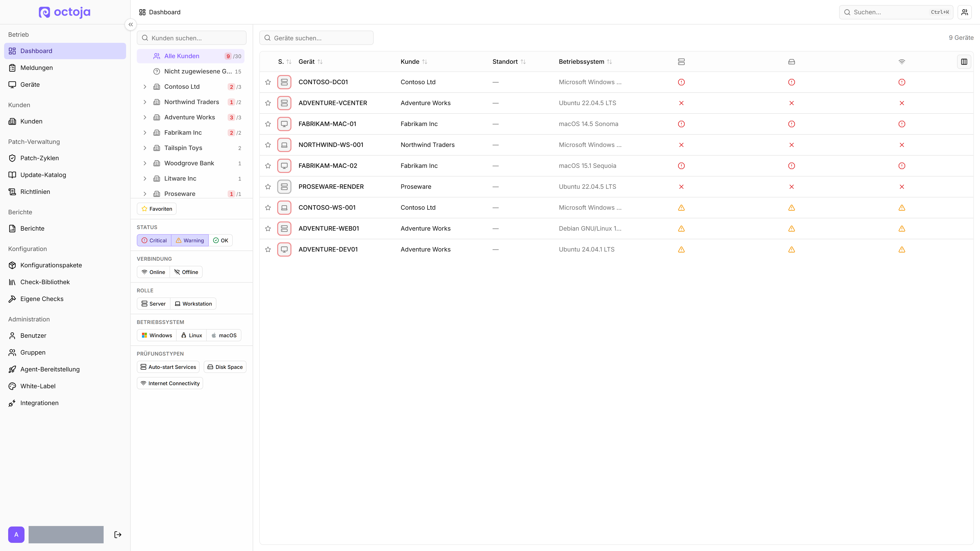980x551 pixels.
Task: Click the logout icon at sidebar bottom
Action: pyautogui.click(x=118, y=535)
